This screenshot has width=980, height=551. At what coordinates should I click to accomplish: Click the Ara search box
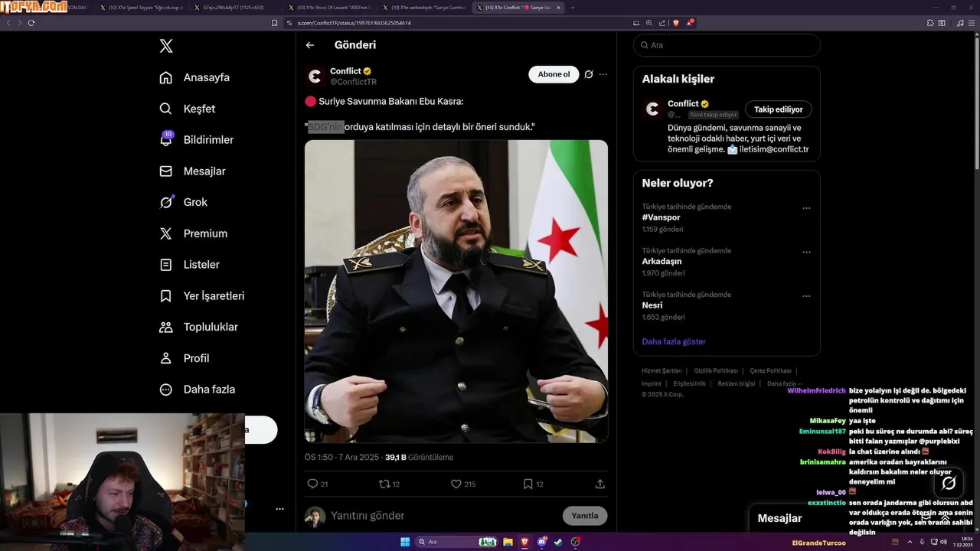click(x=727, y=45)
